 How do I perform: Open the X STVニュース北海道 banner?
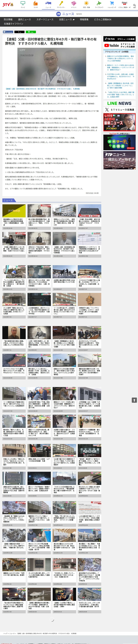point(120,110)
